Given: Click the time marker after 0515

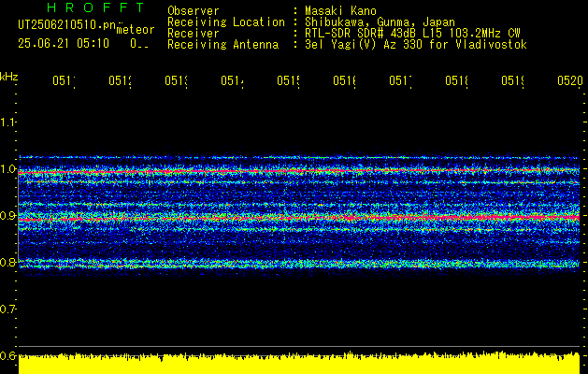Looking at the screenshot, I should [x=344, y=80].
